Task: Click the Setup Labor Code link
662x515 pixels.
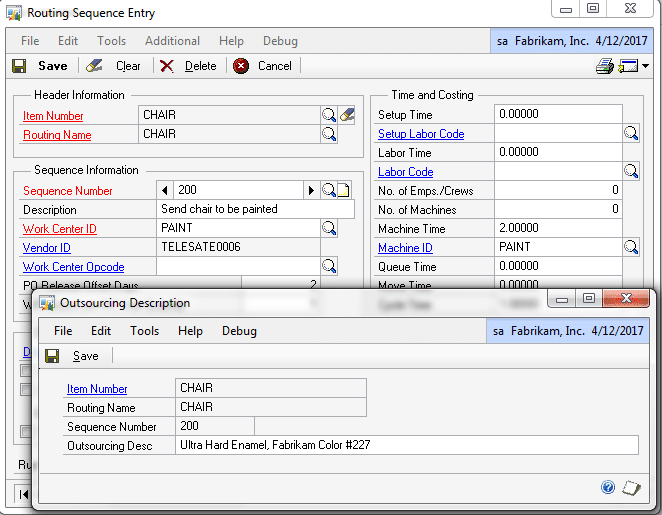Action: [x=421, y=134]
